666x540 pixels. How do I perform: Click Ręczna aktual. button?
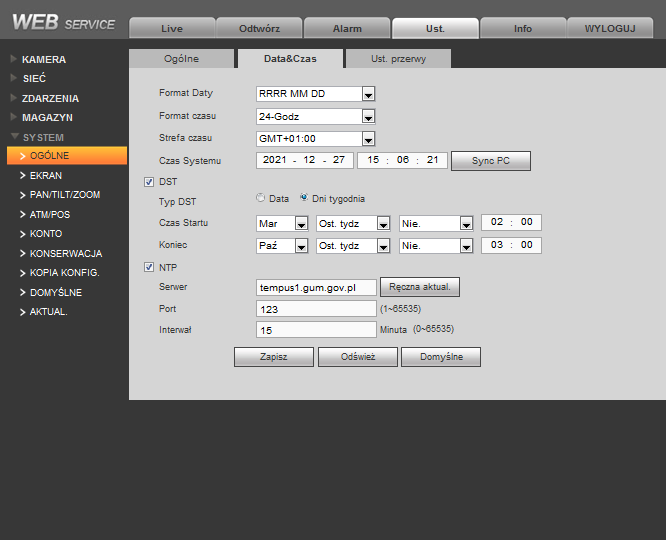click(x=420, y=287)
